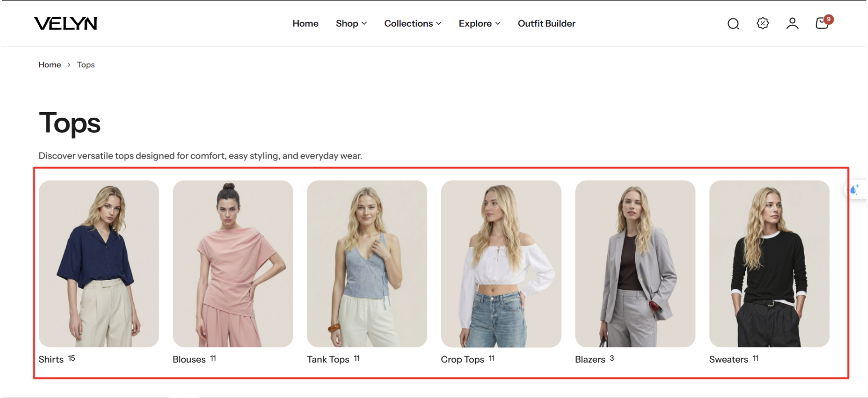Select the Sweaters category image

[x=769, y=264]
